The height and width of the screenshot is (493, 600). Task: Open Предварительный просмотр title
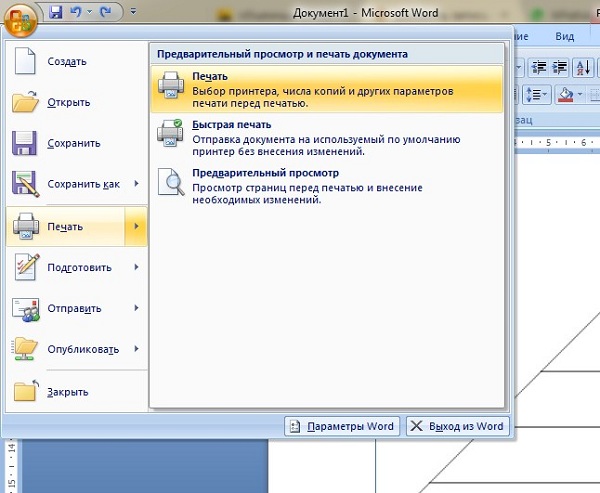pyautogui.click(x=265, y=173)
